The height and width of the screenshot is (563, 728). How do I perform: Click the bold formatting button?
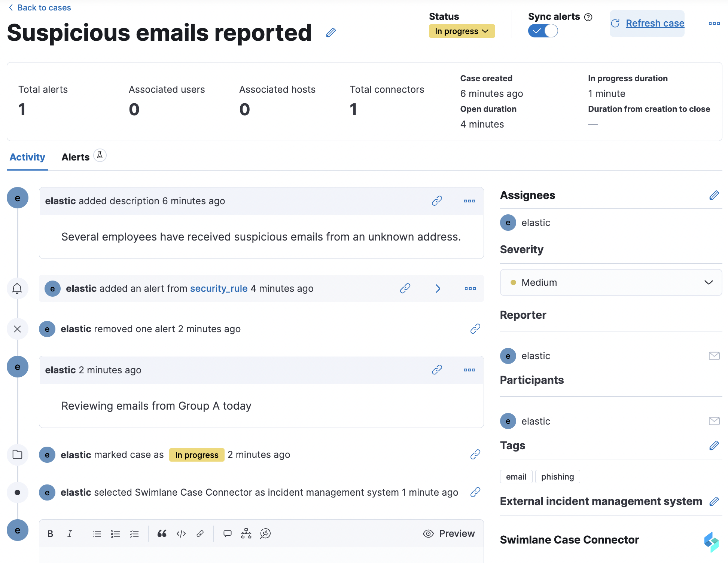[50, 534]
